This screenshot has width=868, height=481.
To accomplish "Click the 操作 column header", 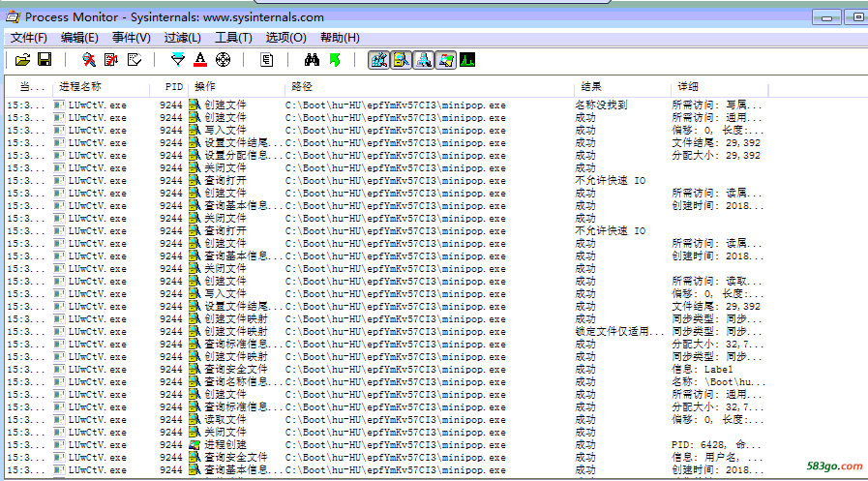I will 238,87.
